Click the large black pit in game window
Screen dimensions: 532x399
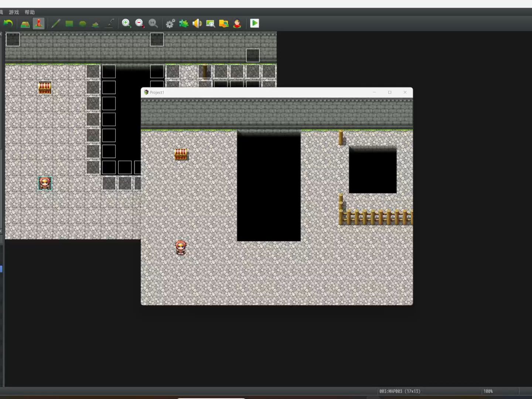269,186
